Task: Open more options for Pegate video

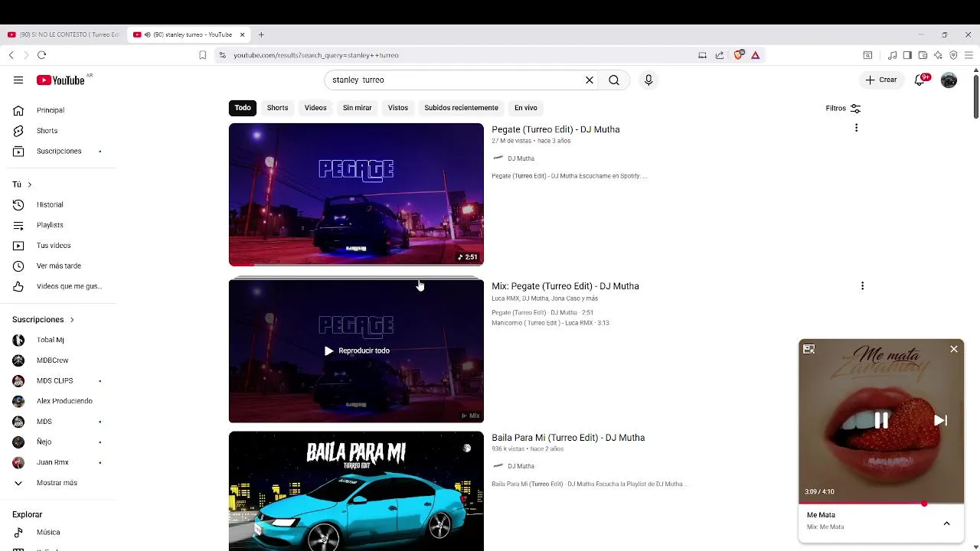Action: coord(856,128)
